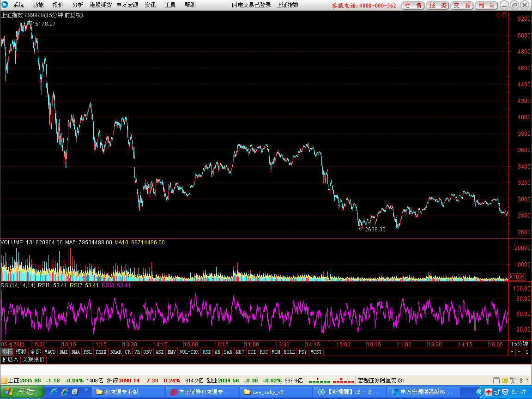Click the third quick launch icon

pyautogui.click(x=75, y=392)
